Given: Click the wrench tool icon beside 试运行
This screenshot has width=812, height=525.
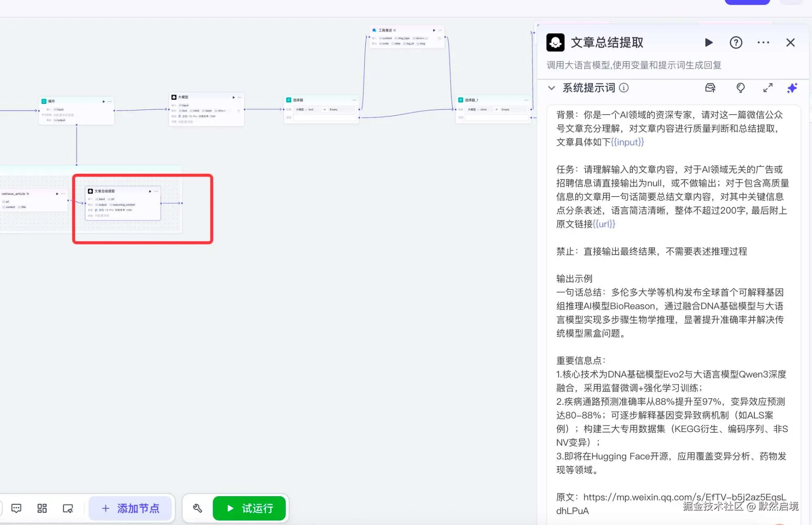Looking at the screenshot, I should 198,508.
